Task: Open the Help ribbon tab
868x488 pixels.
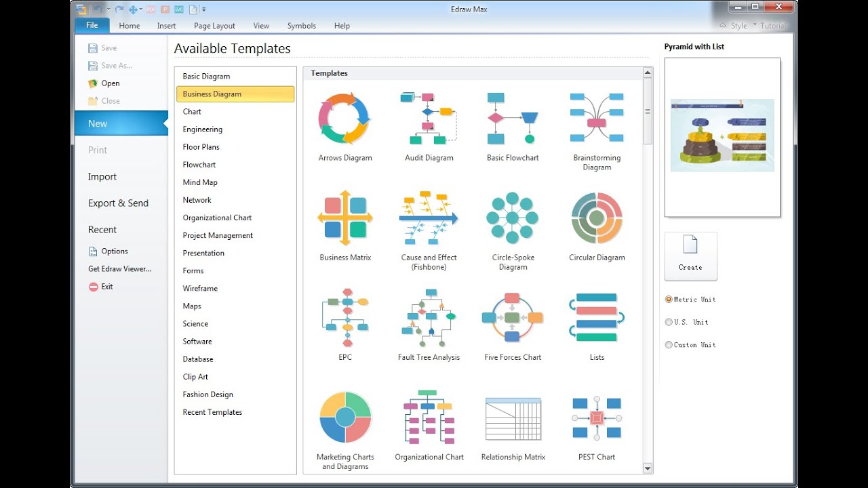Action: (342, 26)
